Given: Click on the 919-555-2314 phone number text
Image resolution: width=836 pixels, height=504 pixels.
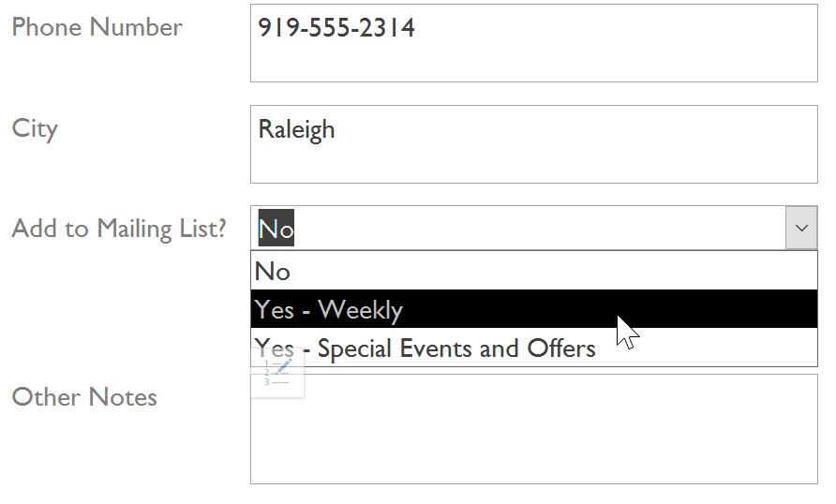Looking at the screenshot, I should (x=336, y=28).
